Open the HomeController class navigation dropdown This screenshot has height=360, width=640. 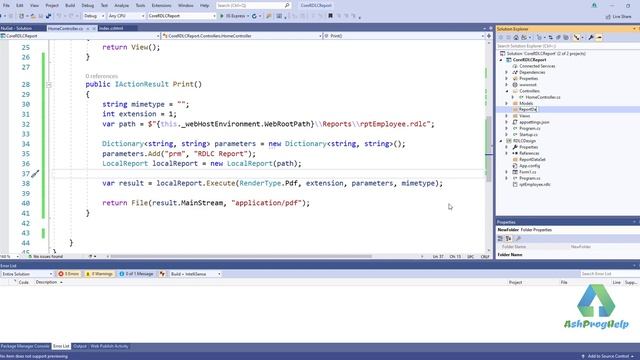tap(242, 36)
